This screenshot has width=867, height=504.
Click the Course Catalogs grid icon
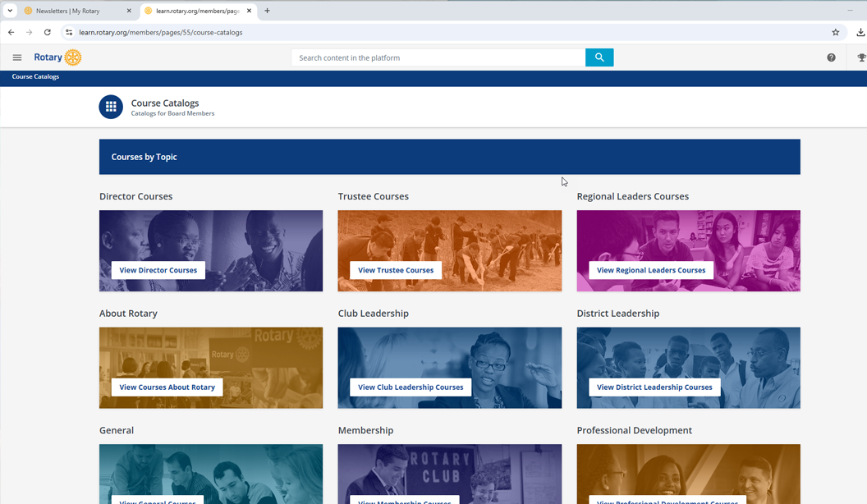click(x=111, y=108)
